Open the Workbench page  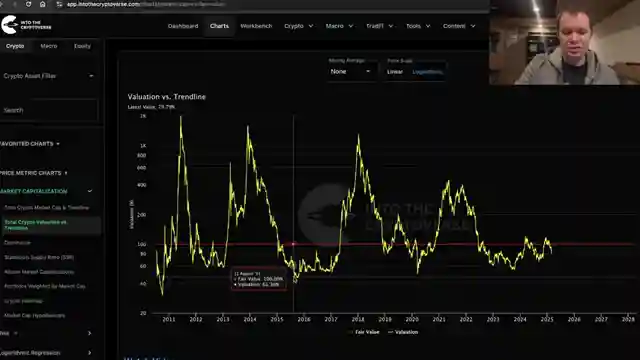click(x=256, y=26)
